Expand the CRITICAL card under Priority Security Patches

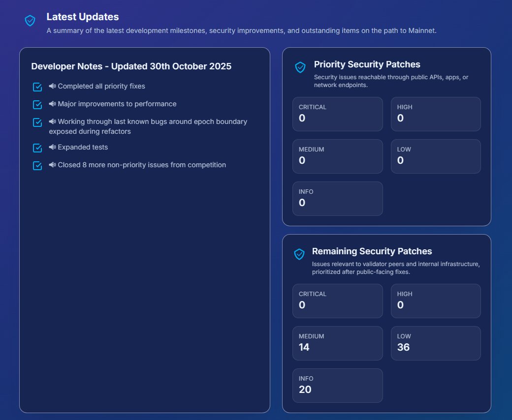coord(338,114)
